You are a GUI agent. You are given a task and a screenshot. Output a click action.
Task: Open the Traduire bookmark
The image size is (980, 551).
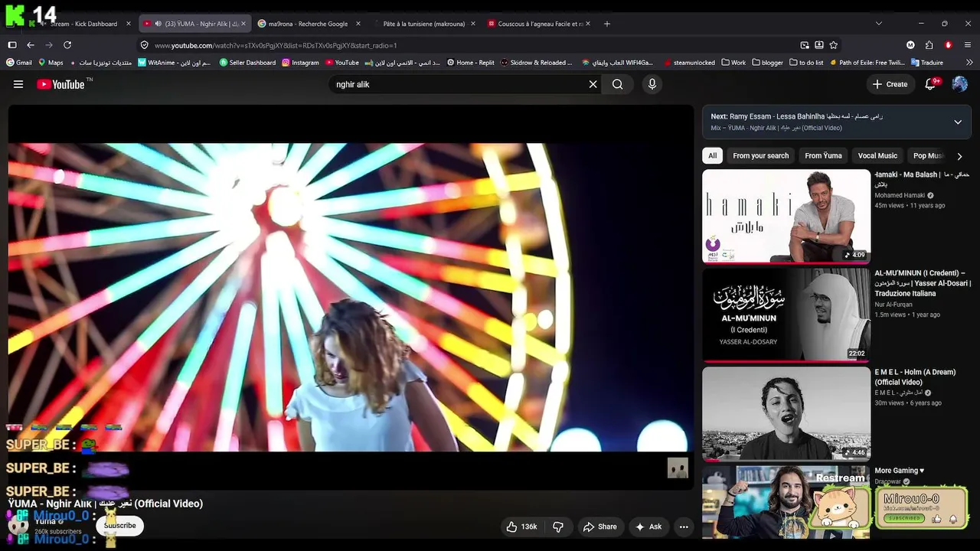tap(927, 63)
